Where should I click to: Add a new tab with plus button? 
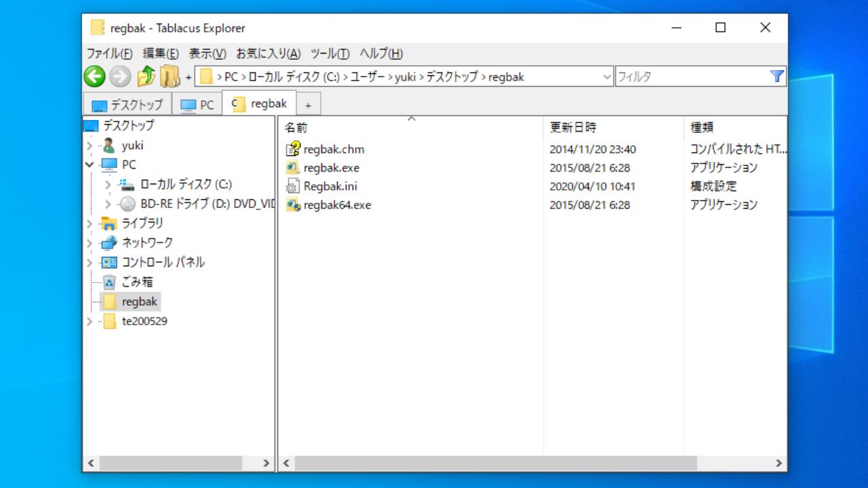pos(308,105)
